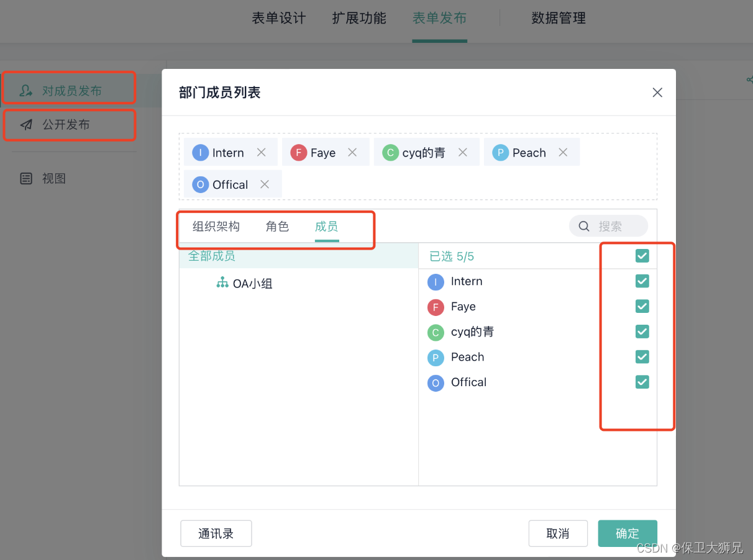Click Faye's red avatar in member list
Image resolution: width=753 pixels, height=560 pixels.
click(x=436, y=307)
